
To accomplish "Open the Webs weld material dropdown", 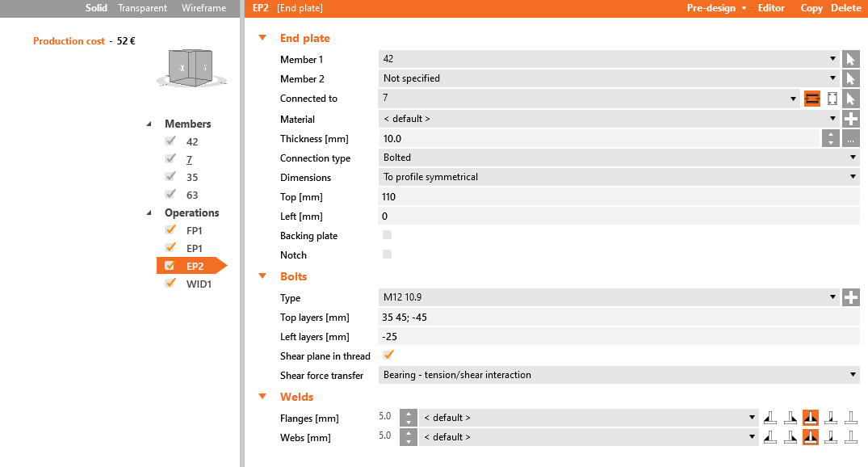I will (x=589, y=437).
